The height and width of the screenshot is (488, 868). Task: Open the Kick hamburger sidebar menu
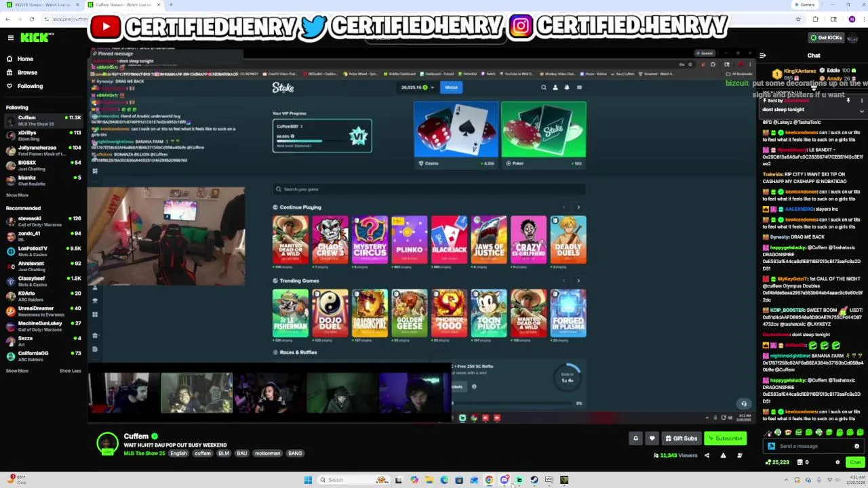[x=10, y=38]
